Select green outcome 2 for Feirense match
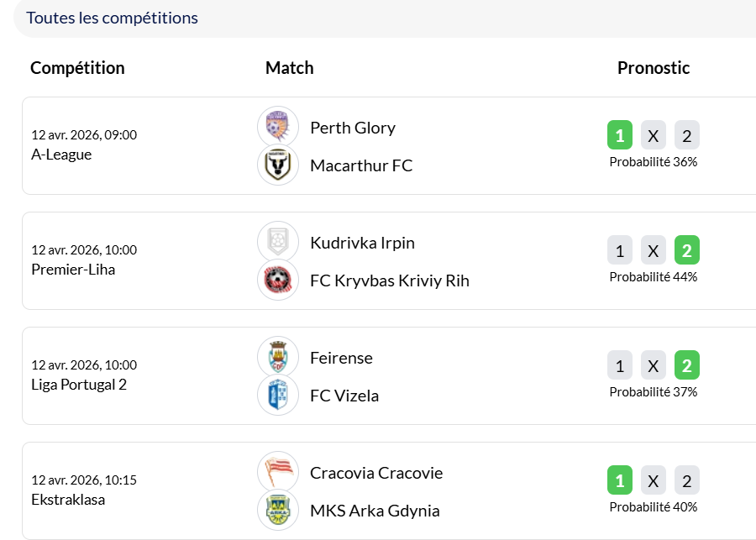 (687, 365)
